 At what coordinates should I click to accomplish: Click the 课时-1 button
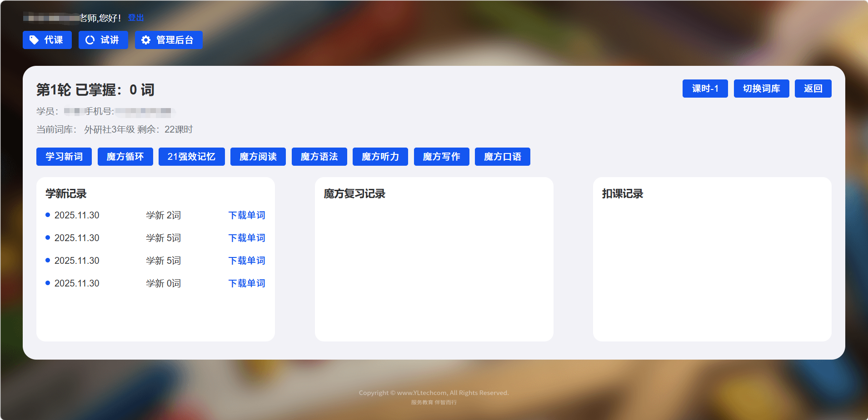pyautogui.click(x=705, y=89)
